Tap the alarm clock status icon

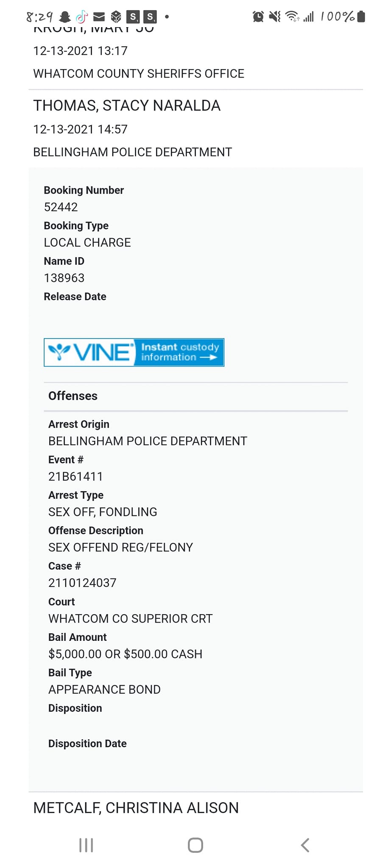(x=258, y=17)
